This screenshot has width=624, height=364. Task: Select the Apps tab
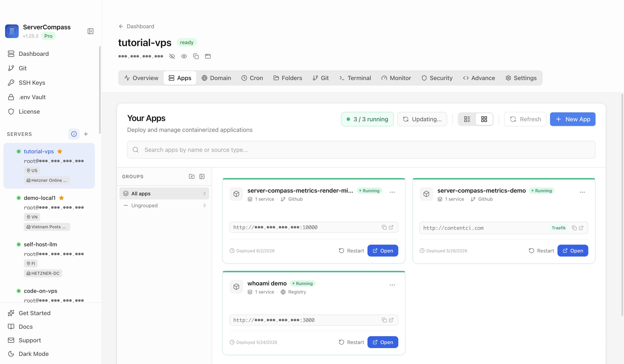point(180,78)
